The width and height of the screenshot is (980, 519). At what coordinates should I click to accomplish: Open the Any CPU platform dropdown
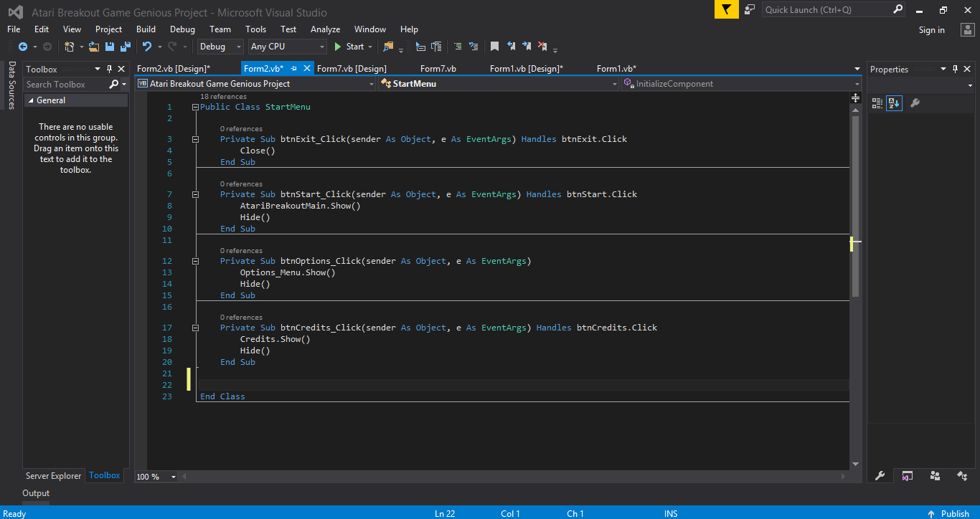click(x=288, y=47)
